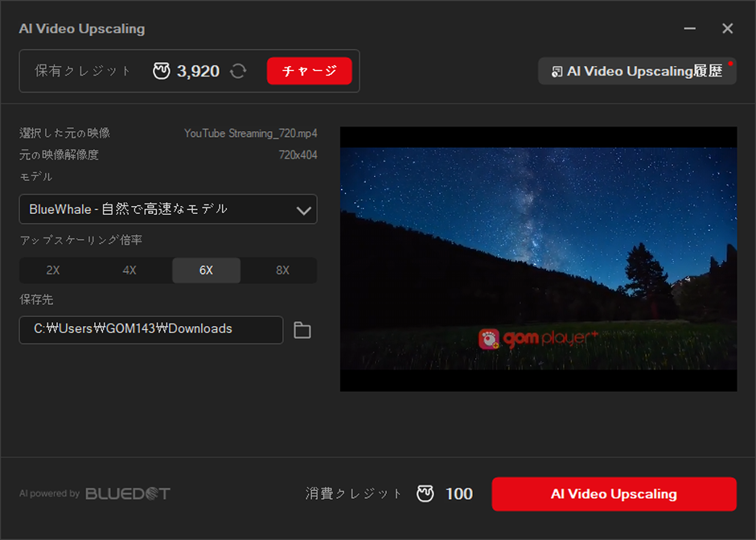Minimize the AI Video Upscaling window
This screenshot has height=540, width=756.
tap(690, 28)
